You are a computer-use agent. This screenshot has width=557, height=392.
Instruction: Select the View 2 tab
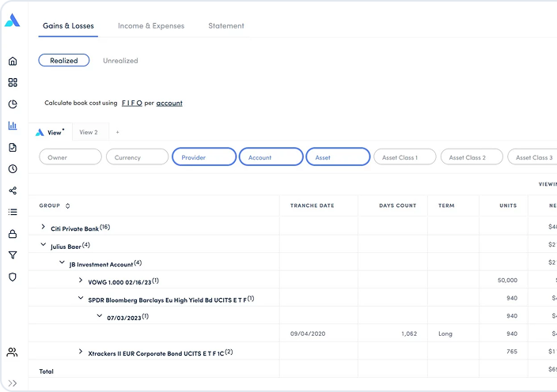[89, 132]
